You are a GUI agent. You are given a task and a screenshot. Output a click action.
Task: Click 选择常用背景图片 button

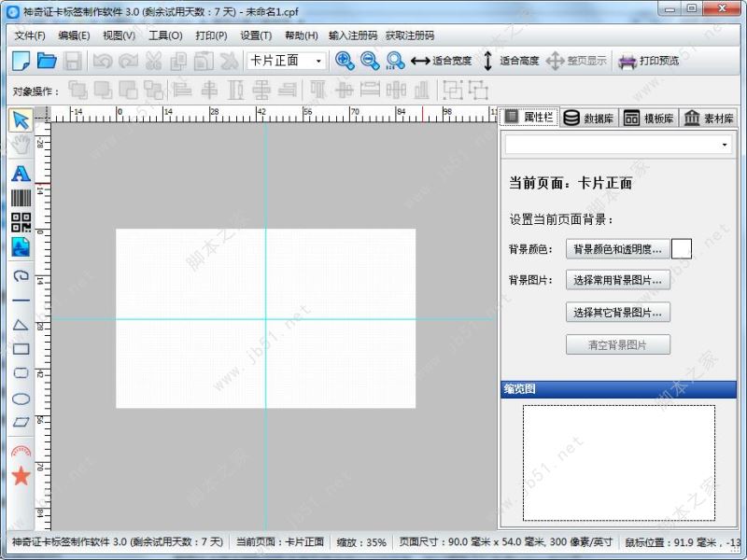click(618, 280)
